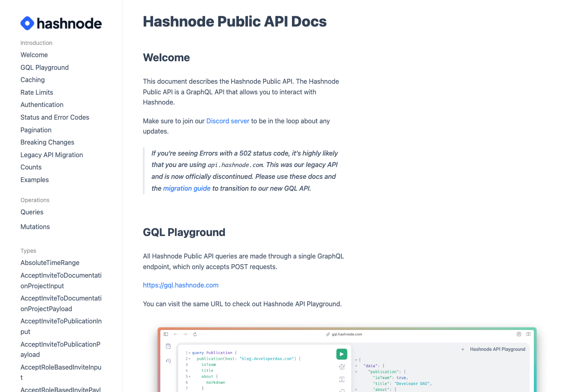Click the browser reload icon in the screenshot
588x392 pixels.
point(195,334)
